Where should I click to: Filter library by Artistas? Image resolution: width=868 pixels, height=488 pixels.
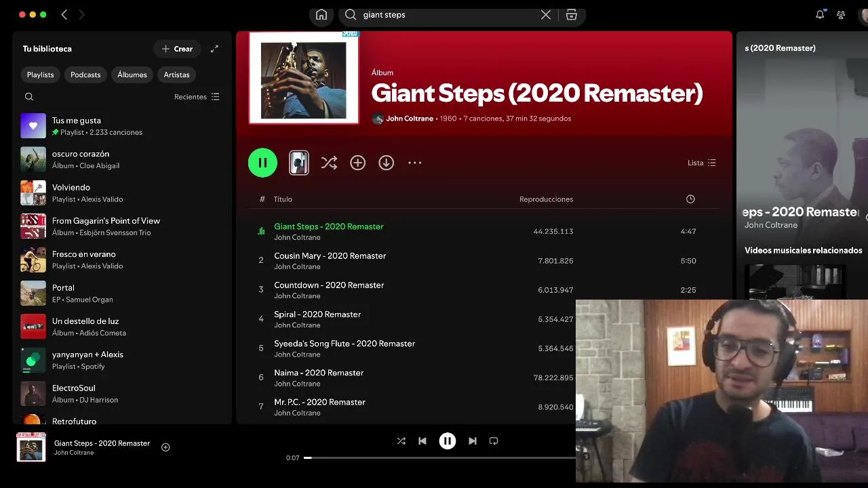coord(177,75)
